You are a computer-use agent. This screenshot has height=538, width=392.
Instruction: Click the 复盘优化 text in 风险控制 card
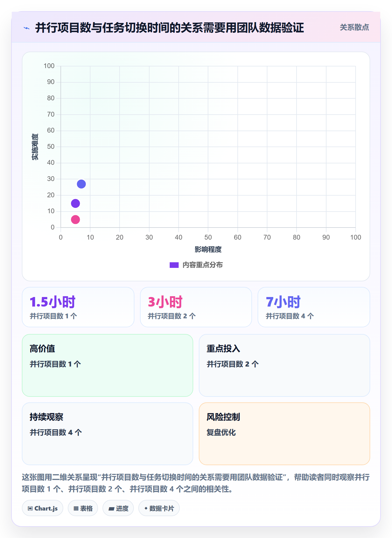[221, 432]
